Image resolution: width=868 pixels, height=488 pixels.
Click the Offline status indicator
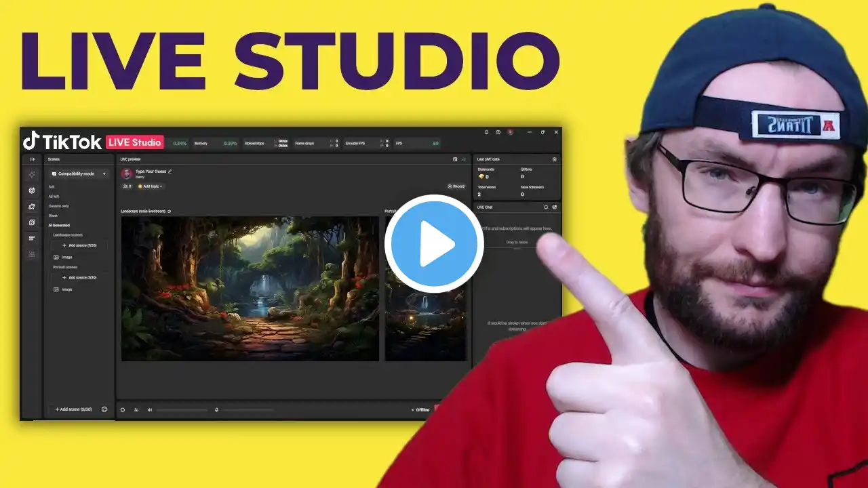point(420,410)
